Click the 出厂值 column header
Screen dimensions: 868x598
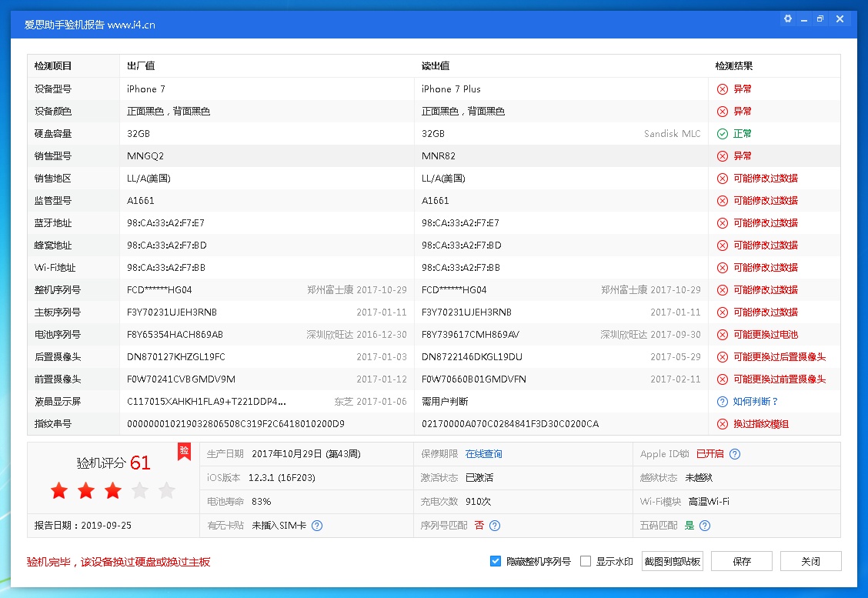141,66
